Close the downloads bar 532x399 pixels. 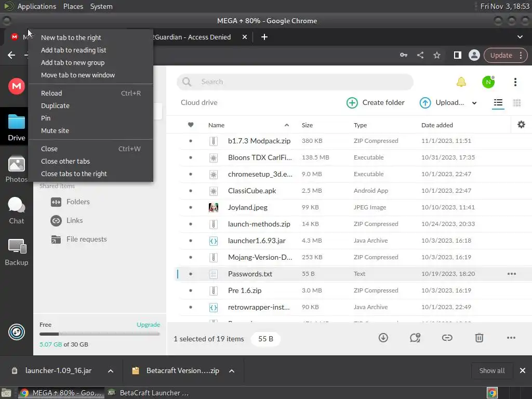click(523, 371)
